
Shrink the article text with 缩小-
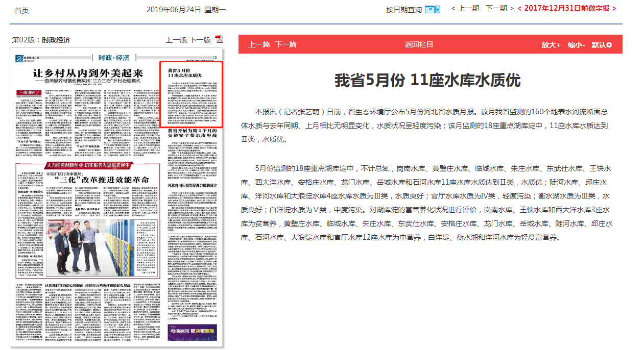pyautogui.click(x=576, y=45)
